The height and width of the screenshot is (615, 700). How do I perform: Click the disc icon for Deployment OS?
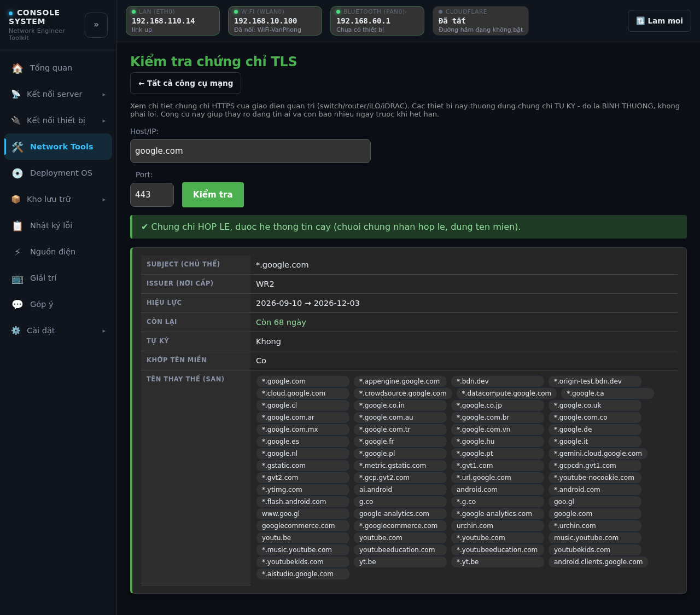point(17,173)
